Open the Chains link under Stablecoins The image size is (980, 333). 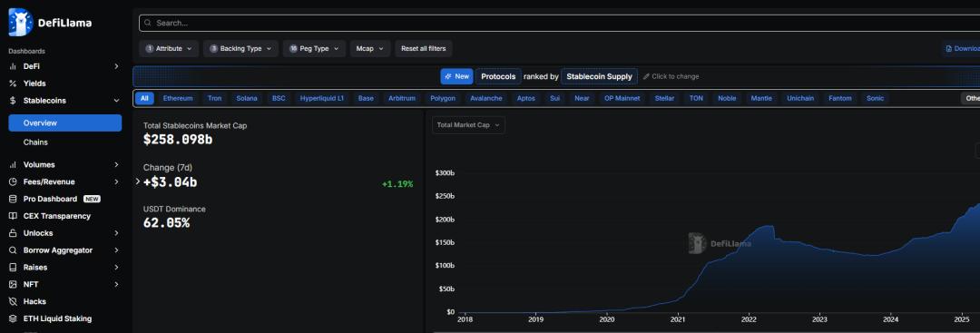click(35, 142)
